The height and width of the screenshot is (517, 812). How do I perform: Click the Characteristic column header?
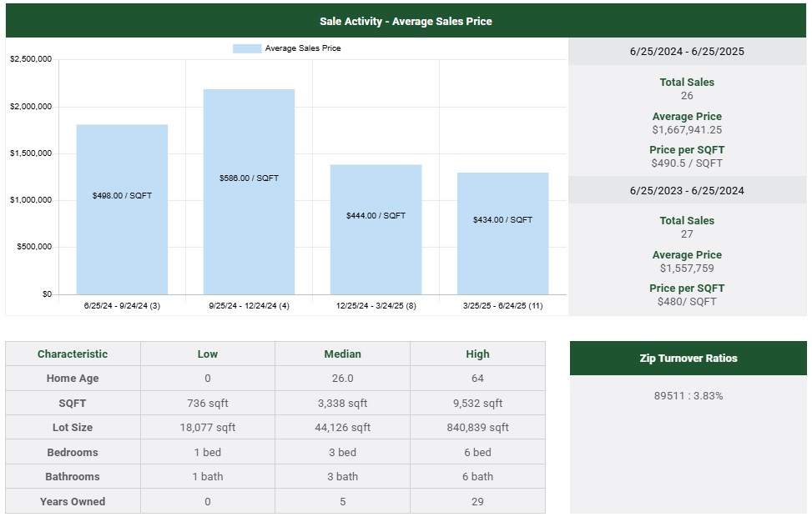73,354
